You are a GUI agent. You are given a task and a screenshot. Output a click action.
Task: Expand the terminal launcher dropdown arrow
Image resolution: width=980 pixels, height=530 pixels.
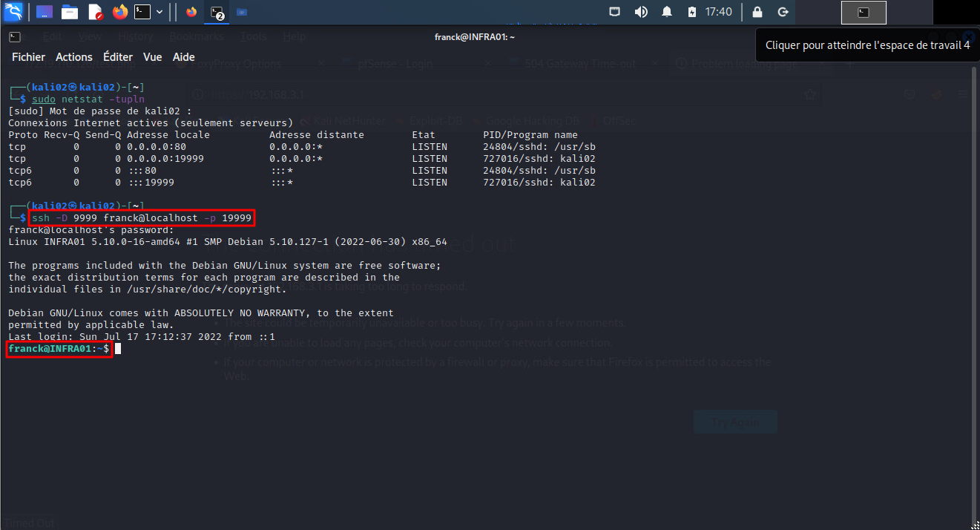159,12
